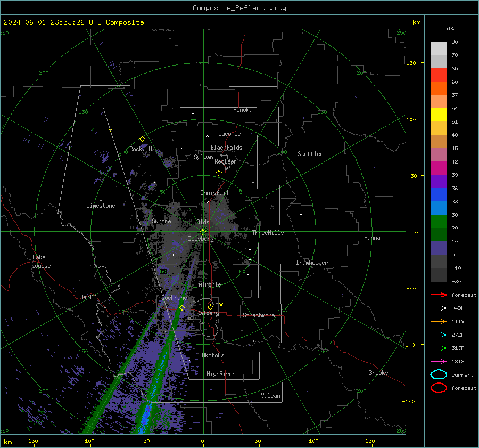
Task: Select the Lake Louise label
Action: click(x=41, y=262)
